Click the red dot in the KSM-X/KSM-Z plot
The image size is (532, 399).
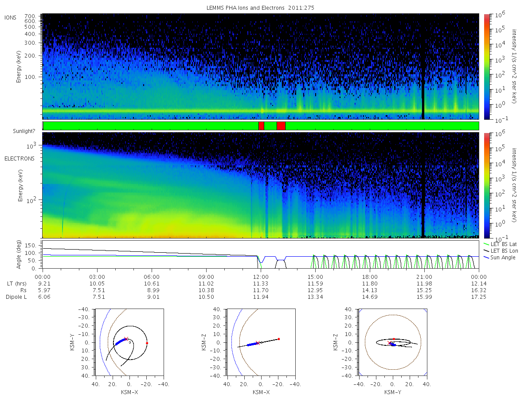click(279, 339)
